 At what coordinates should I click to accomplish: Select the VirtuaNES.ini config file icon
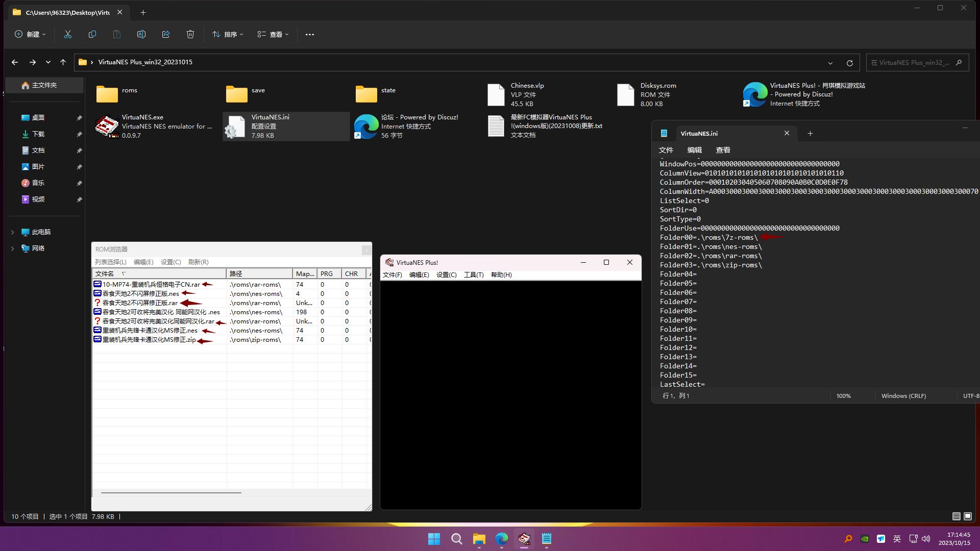tap(236, 127)
